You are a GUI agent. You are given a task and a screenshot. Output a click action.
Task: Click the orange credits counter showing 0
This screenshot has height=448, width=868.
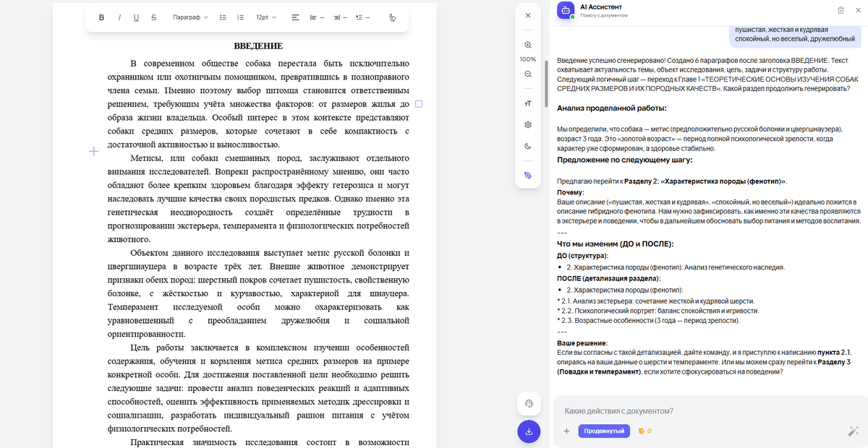click(644, 431)
